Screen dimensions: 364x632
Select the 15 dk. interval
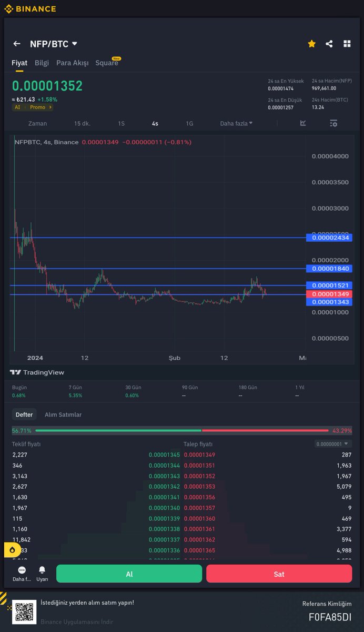click(x=82, y=123)
